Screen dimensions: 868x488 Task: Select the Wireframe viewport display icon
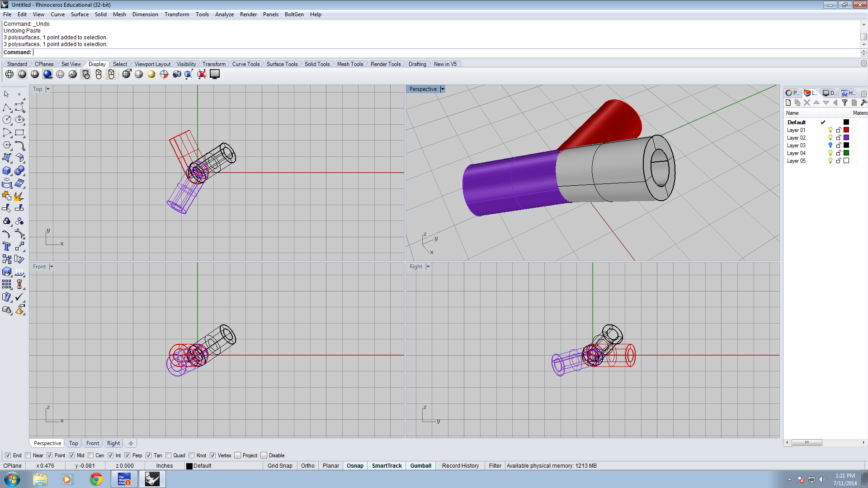pos(9,74)
